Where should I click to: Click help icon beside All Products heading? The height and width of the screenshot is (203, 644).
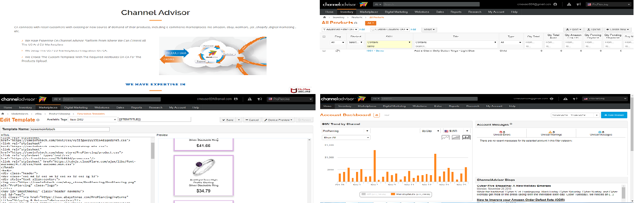[356, 23]
